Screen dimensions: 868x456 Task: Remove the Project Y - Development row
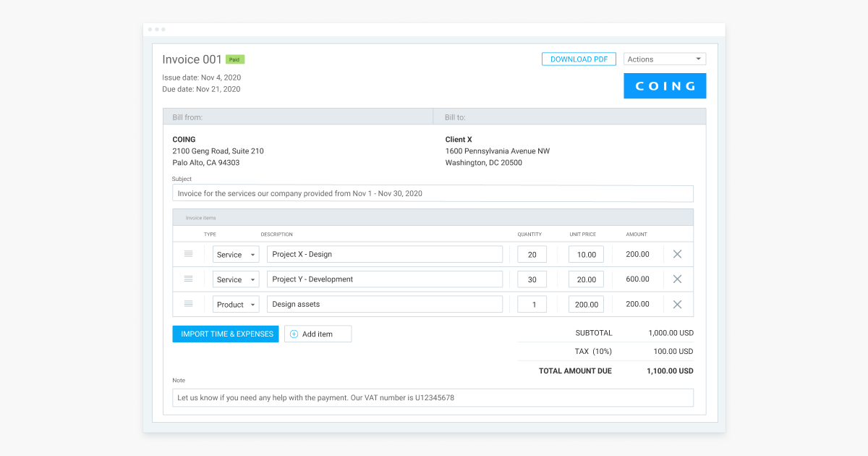(x=678, y=279)
